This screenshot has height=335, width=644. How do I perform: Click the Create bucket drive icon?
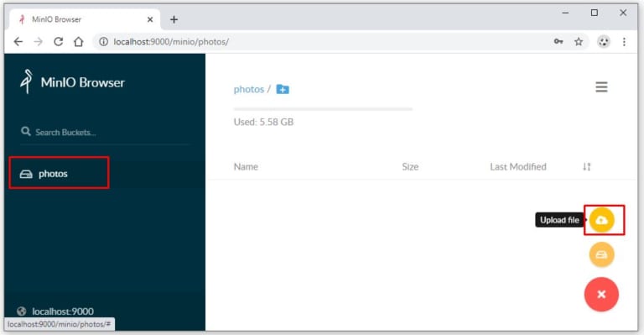pyautogui.click(x=602, y=255)
